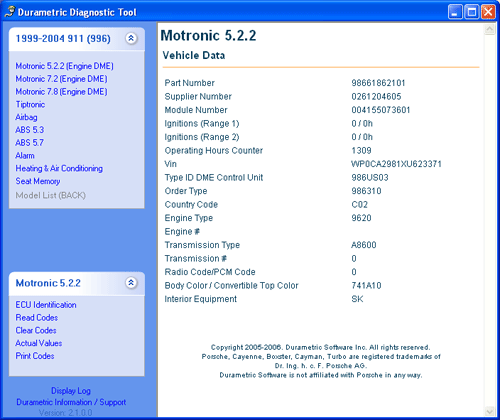
Task: Open ECU Identification
Action: (46, 305)
